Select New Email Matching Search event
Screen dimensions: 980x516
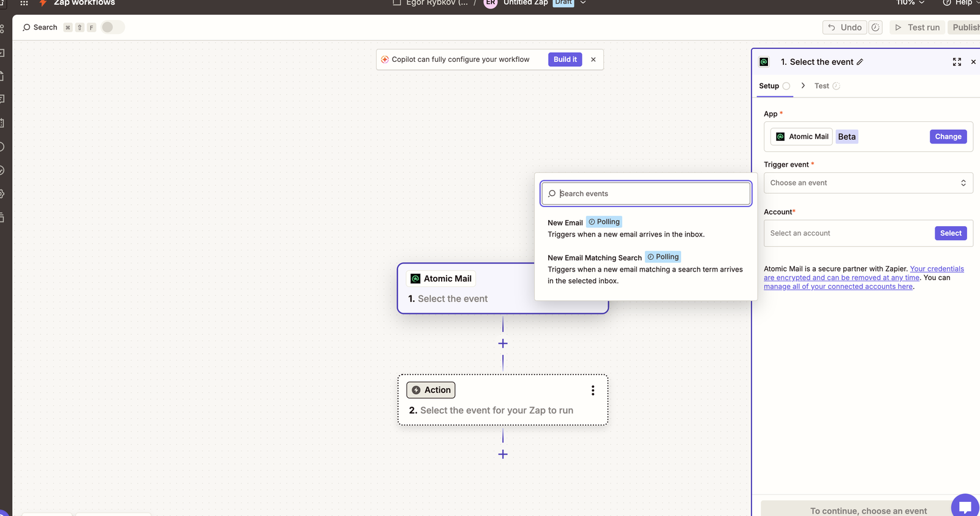[646, 268]
